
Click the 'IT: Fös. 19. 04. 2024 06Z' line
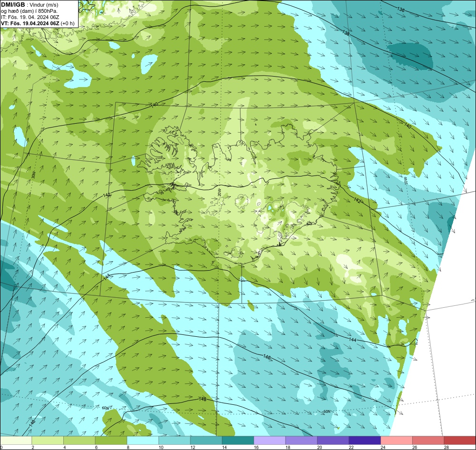tap(30, 17)
